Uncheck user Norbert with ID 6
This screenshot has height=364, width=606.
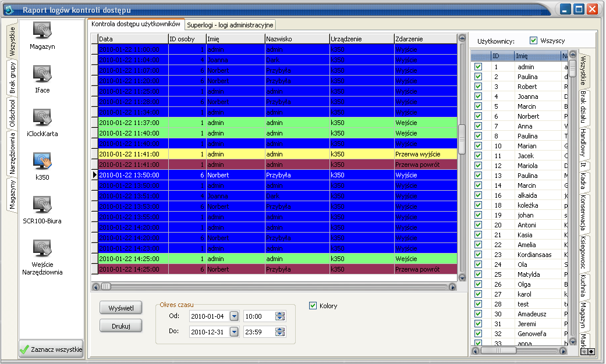coord(478,116)
